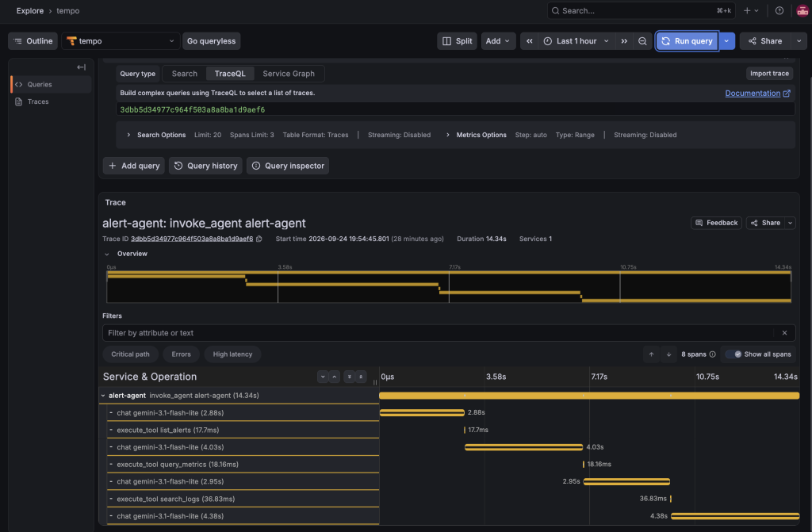Open the Queries section in sidebar

point(51,84)
